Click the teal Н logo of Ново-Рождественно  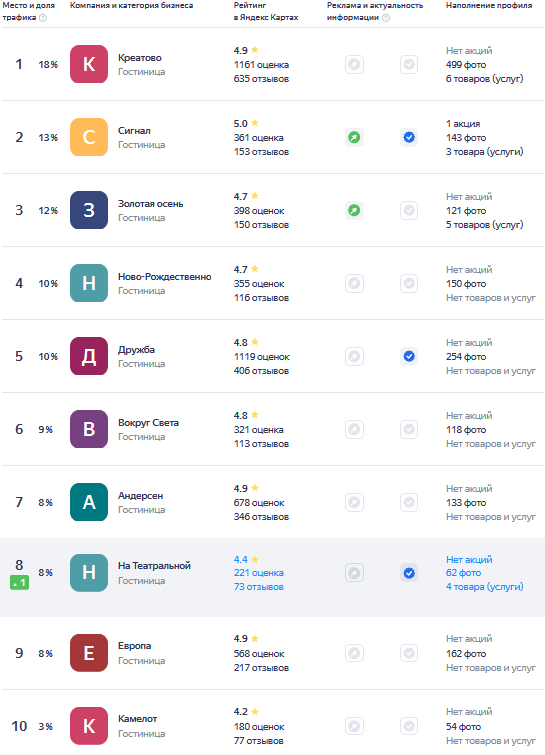coord(89,283)
